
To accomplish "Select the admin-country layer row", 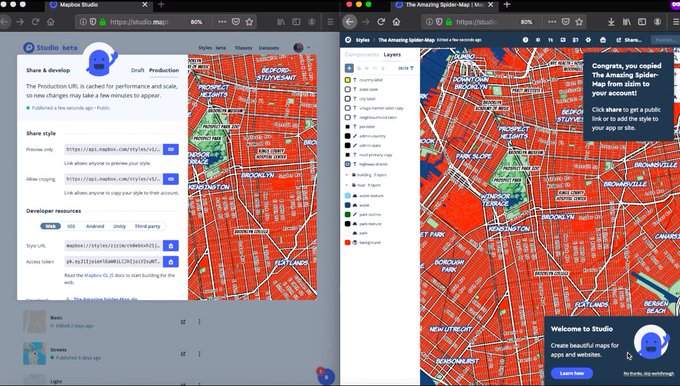I will pyautogui.click(x=380, y=136).
